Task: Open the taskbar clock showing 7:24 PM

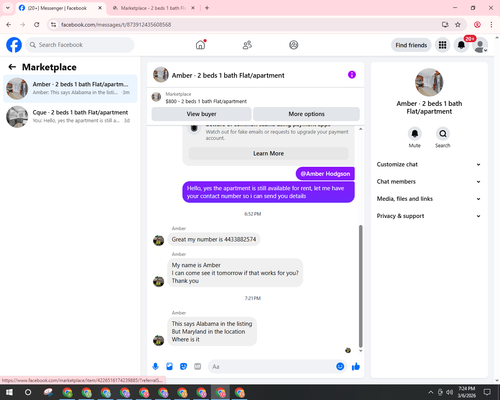Action: (467, 392)
